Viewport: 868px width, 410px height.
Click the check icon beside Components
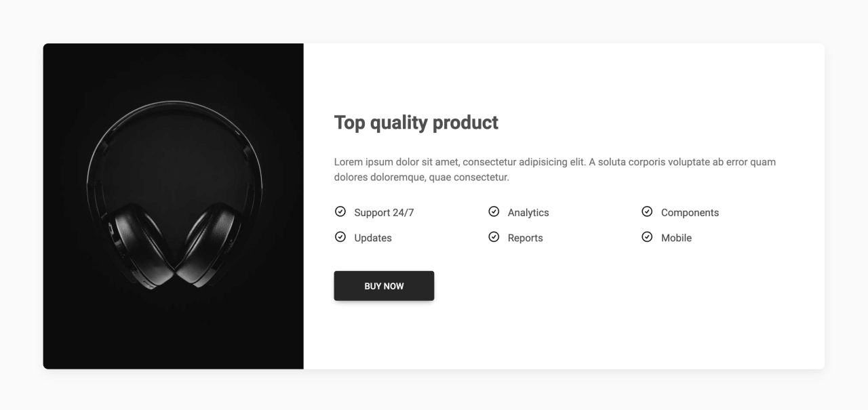647,211
